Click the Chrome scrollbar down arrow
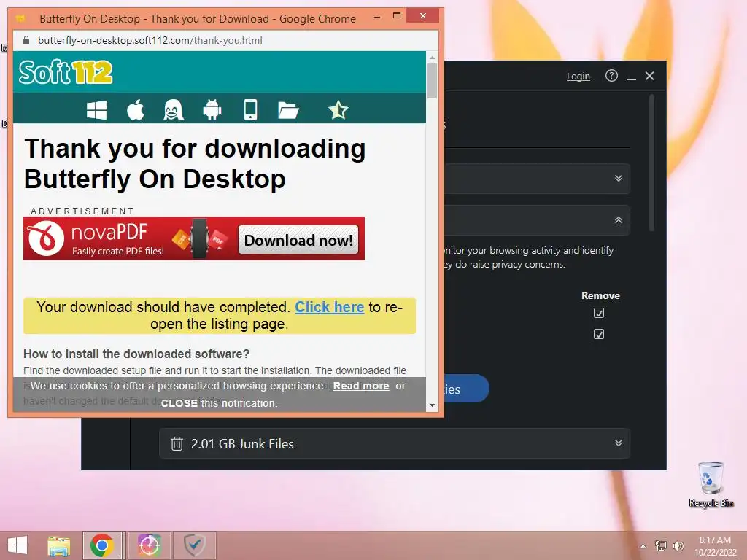This screenshot has height=560, width=747. point(432,405)
